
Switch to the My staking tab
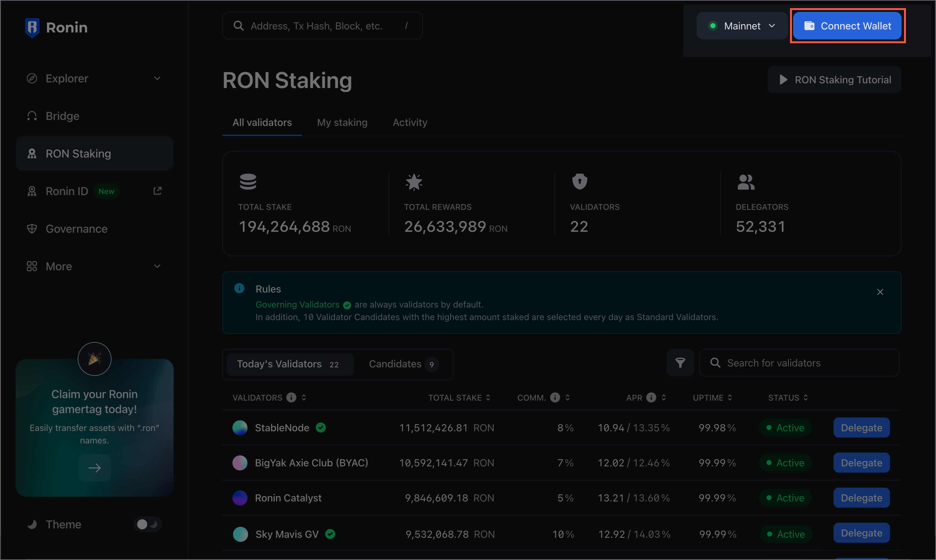342,122
